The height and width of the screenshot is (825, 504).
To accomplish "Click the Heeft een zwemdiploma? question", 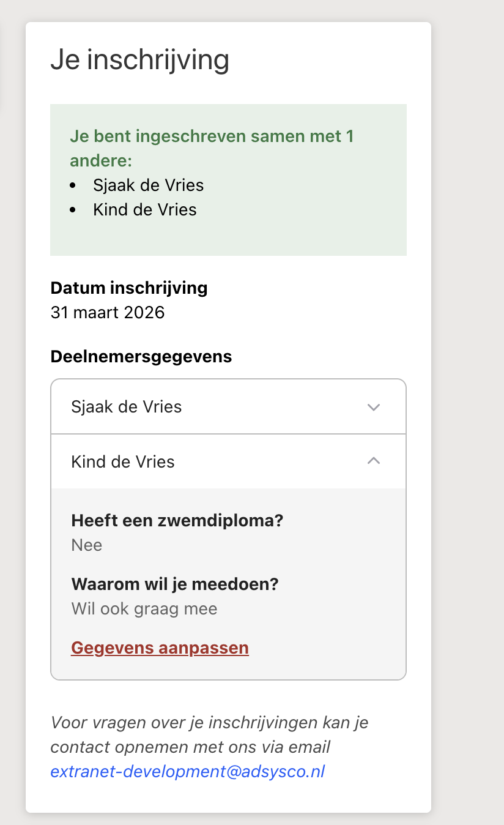I will [177, 520].
